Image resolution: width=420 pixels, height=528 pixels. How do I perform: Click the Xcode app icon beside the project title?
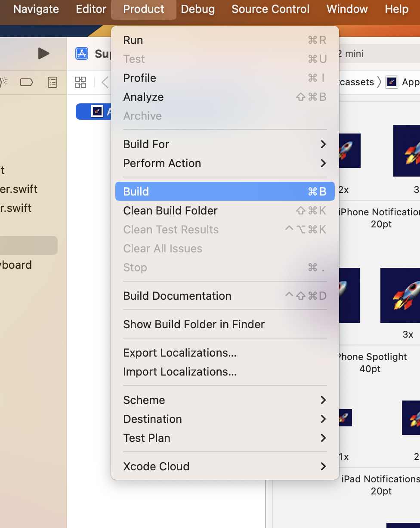(82, 53)
